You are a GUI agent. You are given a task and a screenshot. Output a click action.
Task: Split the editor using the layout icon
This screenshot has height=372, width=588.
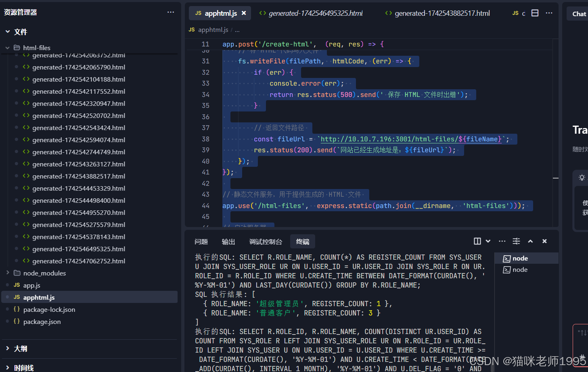pyautogui.click(x=535, y=13)
